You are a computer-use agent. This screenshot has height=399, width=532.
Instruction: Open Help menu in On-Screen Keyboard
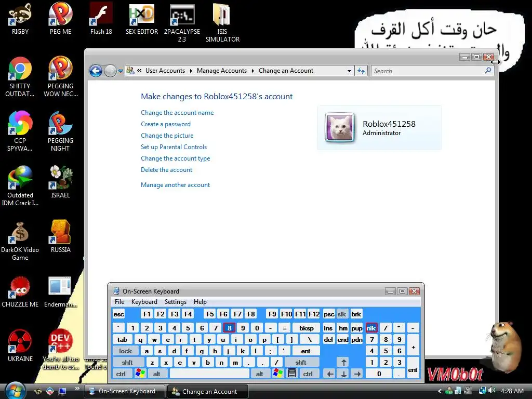(x=200, y=302)
